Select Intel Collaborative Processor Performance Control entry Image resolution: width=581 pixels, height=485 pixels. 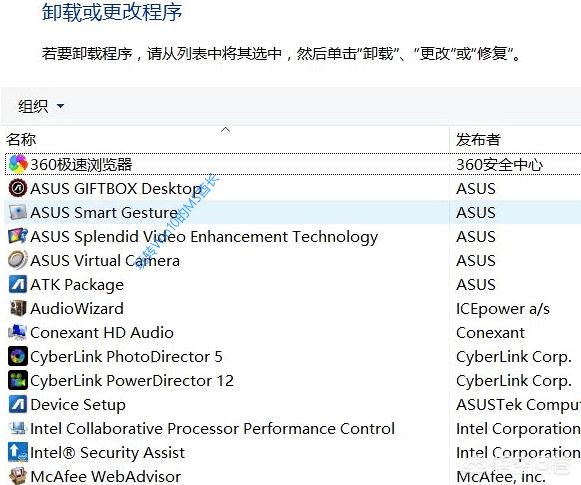(212, 429)
